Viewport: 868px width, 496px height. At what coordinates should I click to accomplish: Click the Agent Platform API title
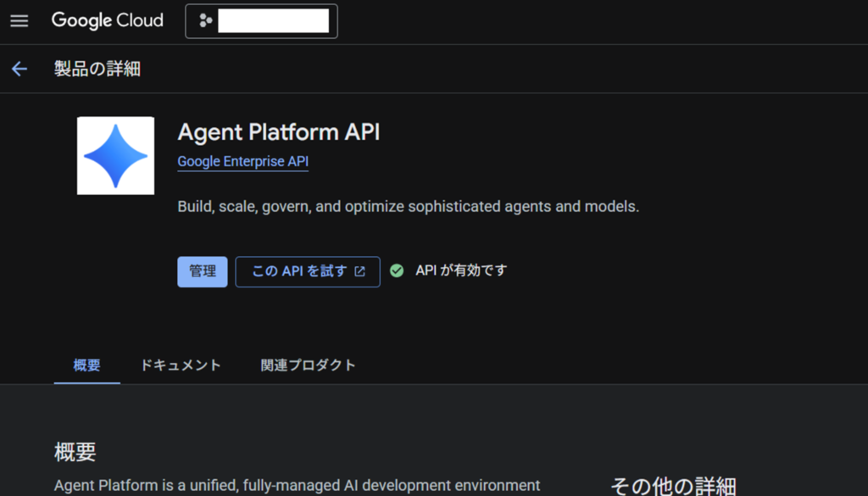coord(279,132)
